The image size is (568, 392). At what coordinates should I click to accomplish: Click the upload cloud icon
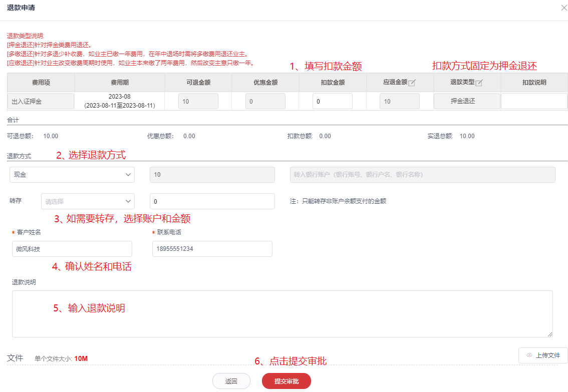pyautogui.click(x=529, y=355)
